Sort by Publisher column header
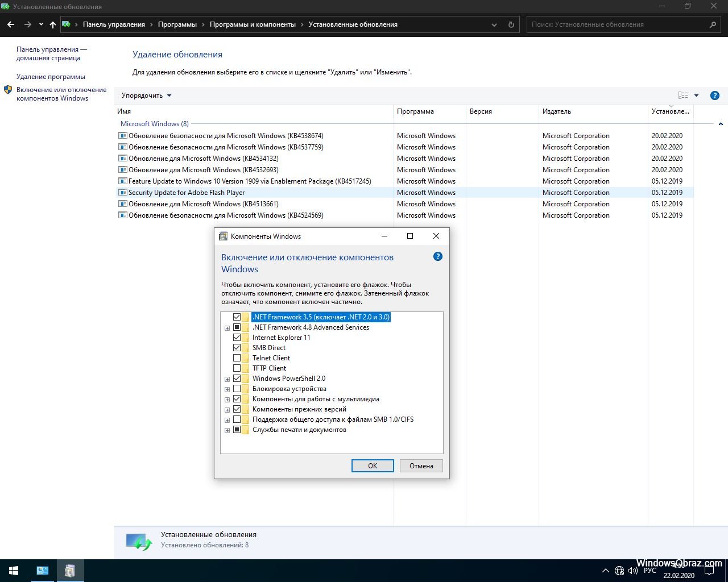Screen dimensions: 728x582 click(x=593, y=111)
